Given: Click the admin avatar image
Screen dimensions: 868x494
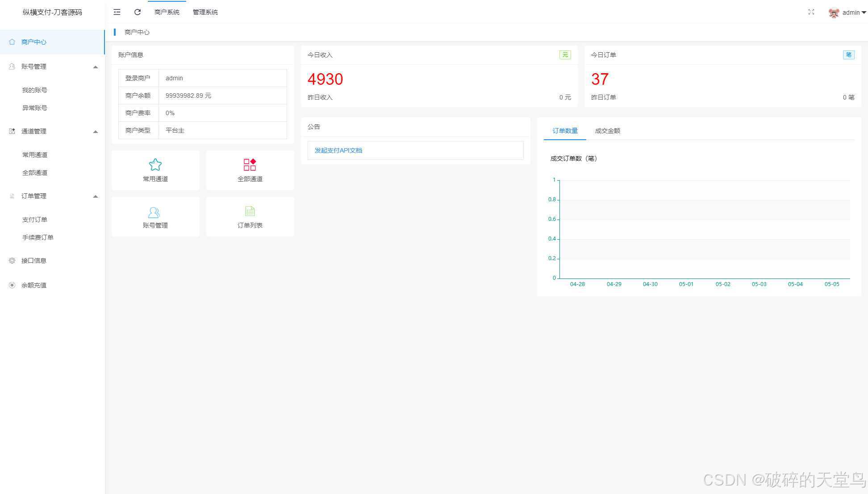Looking at the screenshot, I should (x=833, y=12).
